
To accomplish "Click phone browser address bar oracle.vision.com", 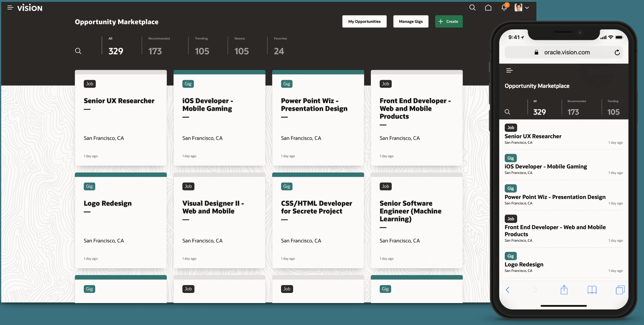I will pos(564,52).
